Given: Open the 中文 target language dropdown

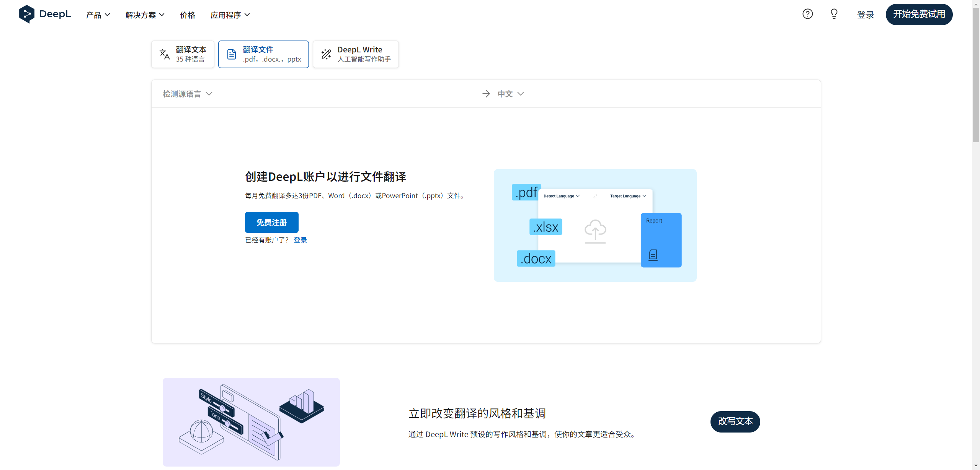Looking at the screenshot, I should [511, 94].
